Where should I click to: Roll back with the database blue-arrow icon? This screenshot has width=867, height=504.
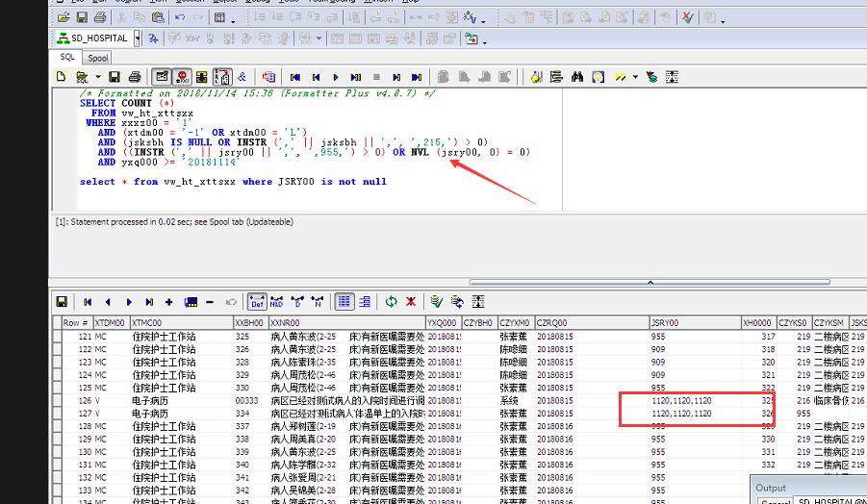coord(457,302)
